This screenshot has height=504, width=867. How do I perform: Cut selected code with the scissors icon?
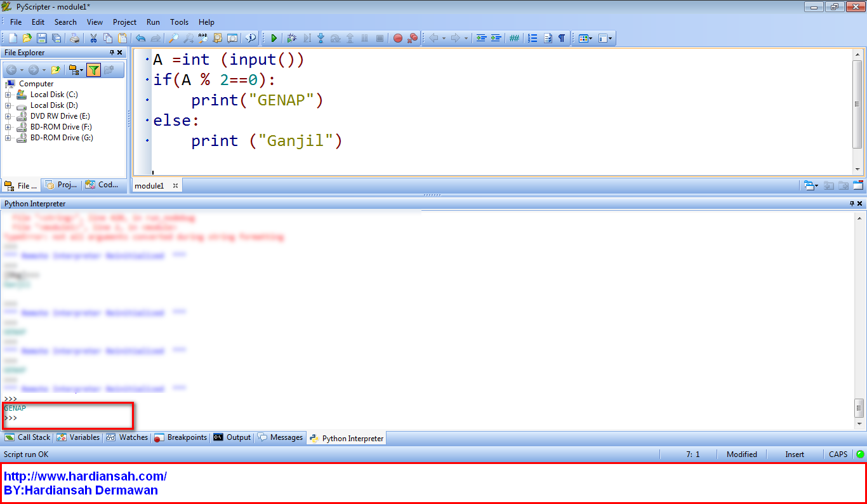(93, 38)
